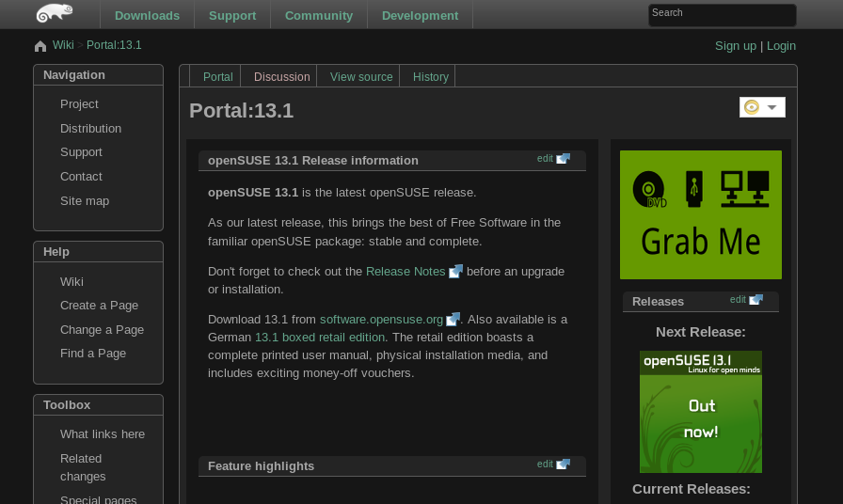
Task: Open Contact in Navigation sidebar
Action: click(81, 176)
